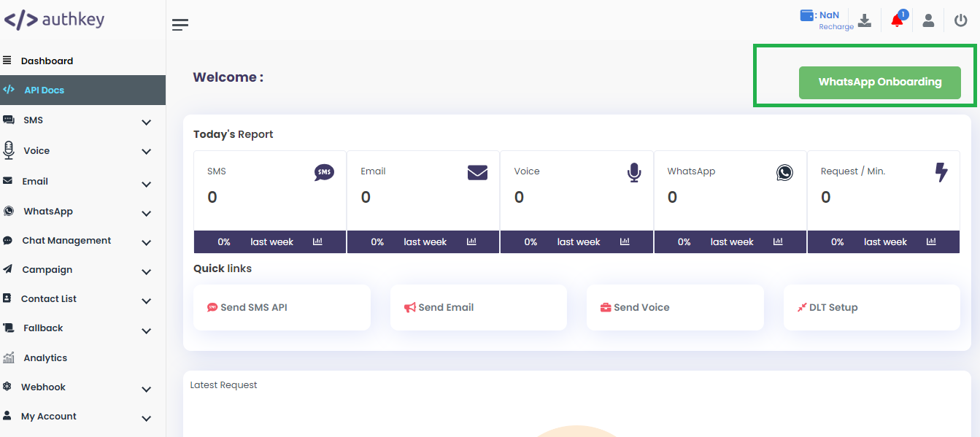980x437 pixels.
Task: Click the Today's Report heading
Action: tap(234, 134)
